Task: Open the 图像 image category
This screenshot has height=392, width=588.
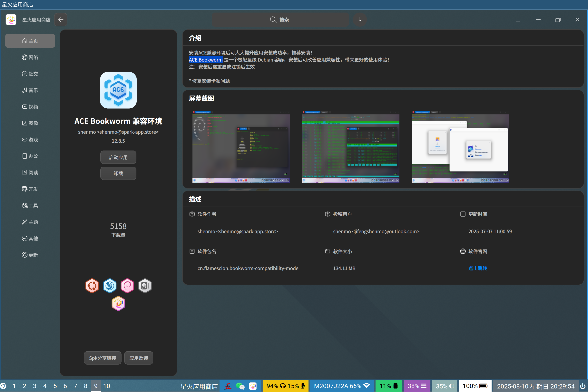Action: 30,123
